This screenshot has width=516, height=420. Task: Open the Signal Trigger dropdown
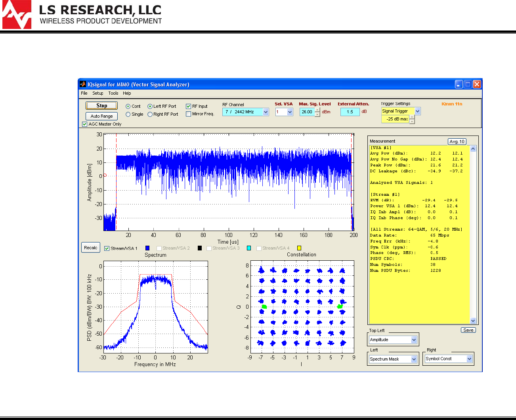pos(417,111)
